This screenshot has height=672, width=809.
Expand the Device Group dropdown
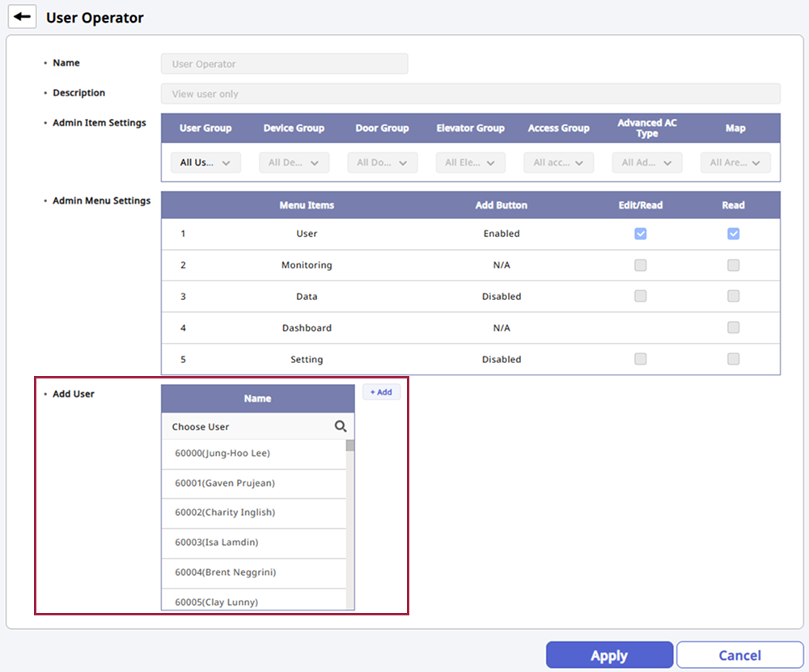tap(294, 163)
